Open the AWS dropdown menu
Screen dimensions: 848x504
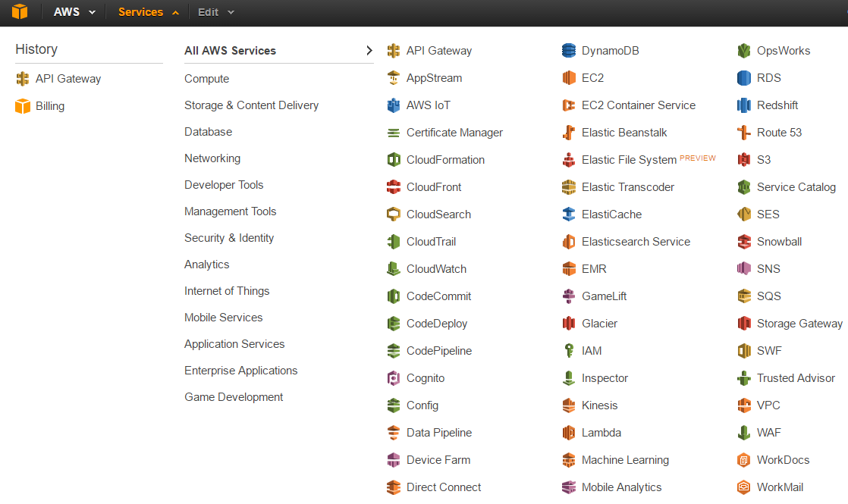pos(74,12)
